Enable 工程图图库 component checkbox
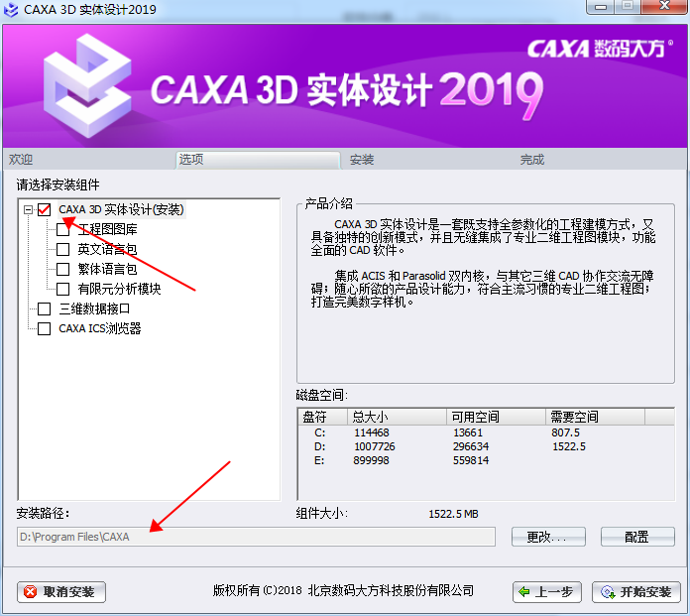This screenshot has width=690, height=616. click(62, 229)
